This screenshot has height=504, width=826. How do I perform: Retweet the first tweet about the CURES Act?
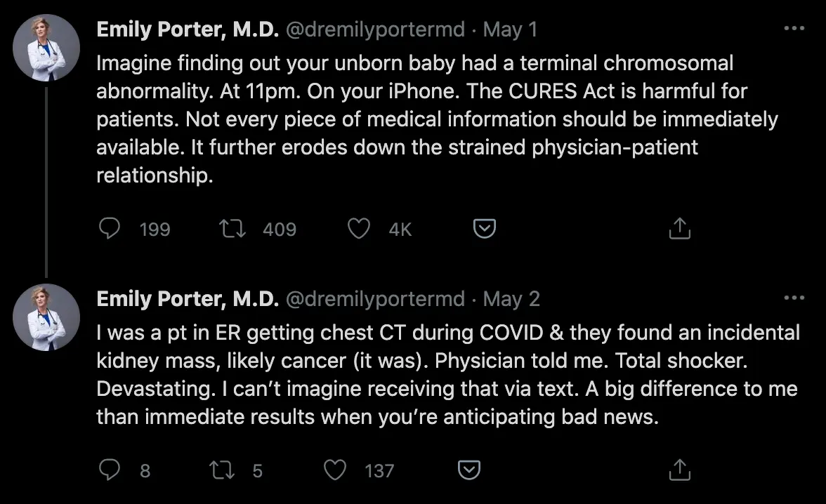[x=232, y=228]
